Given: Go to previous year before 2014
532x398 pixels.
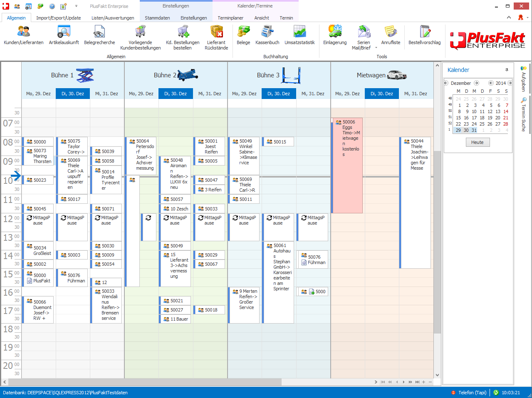Looking at the screenshot, I should pos(491,83).
